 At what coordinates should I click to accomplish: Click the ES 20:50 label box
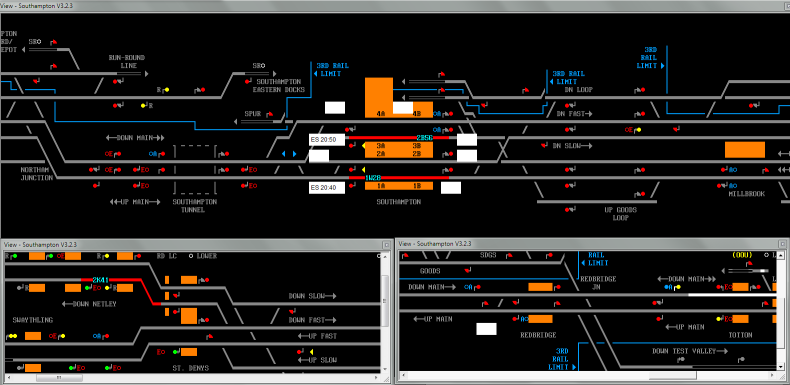[327, 140]
